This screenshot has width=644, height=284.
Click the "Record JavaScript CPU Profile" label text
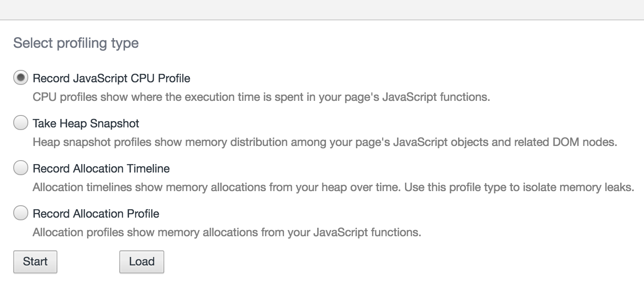coord(111,79)
